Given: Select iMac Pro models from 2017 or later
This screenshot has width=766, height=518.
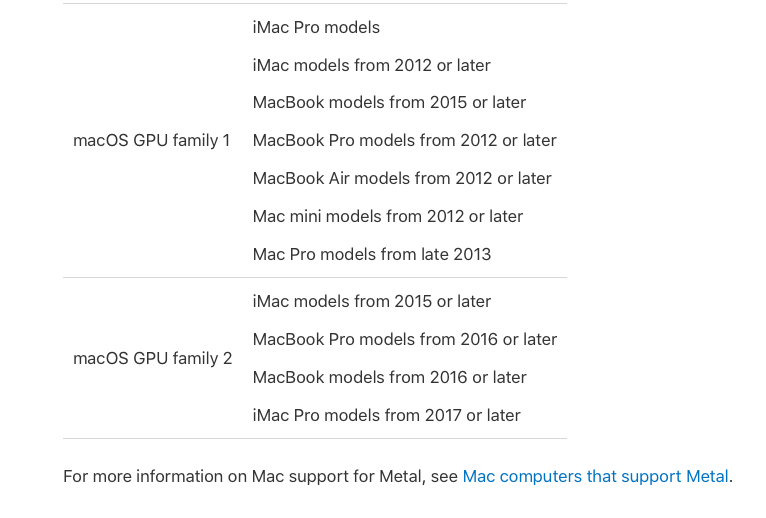Looking at the screenshot, I should [386, 416].
